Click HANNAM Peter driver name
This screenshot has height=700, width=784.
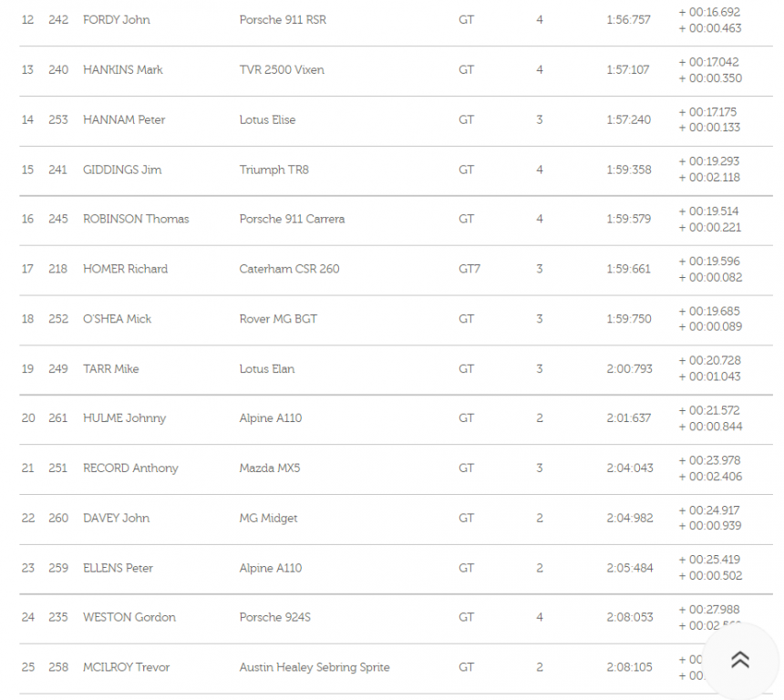[x=124, y=120]
